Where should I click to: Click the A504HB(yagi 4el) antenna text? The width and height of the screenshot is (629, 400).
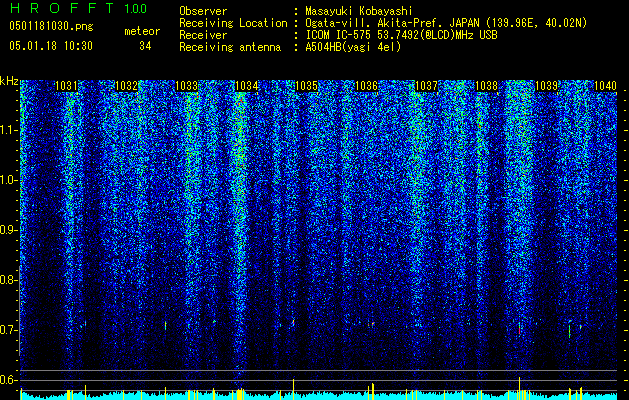pos(353,47)
